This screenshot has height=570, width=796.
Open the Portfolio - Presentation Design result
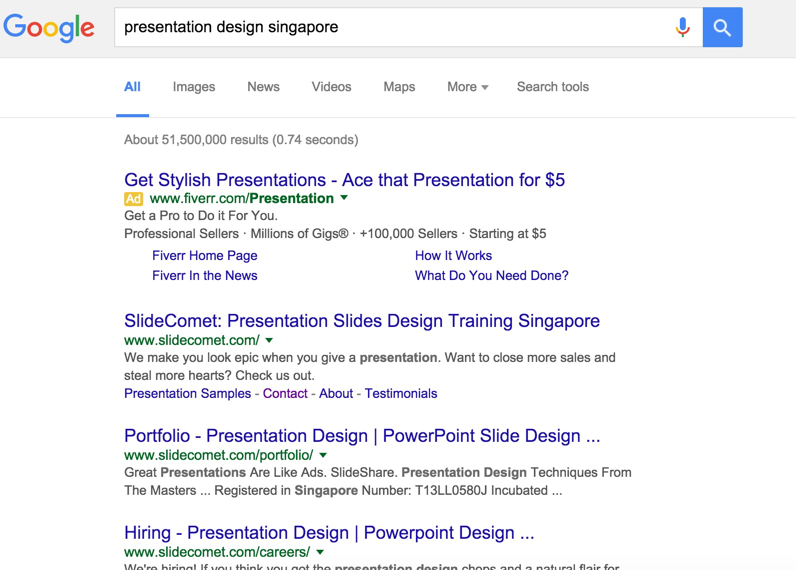(362, 435)
